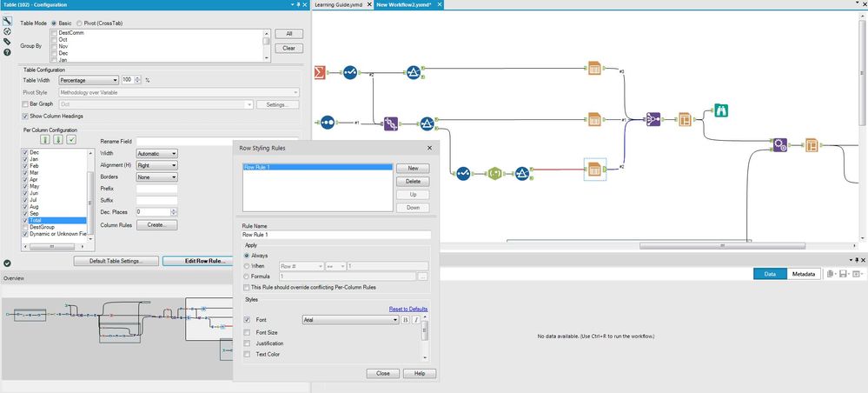868x393 pixels.
Task: Check the DestGroup column checkbox
Action: (25, 227)
